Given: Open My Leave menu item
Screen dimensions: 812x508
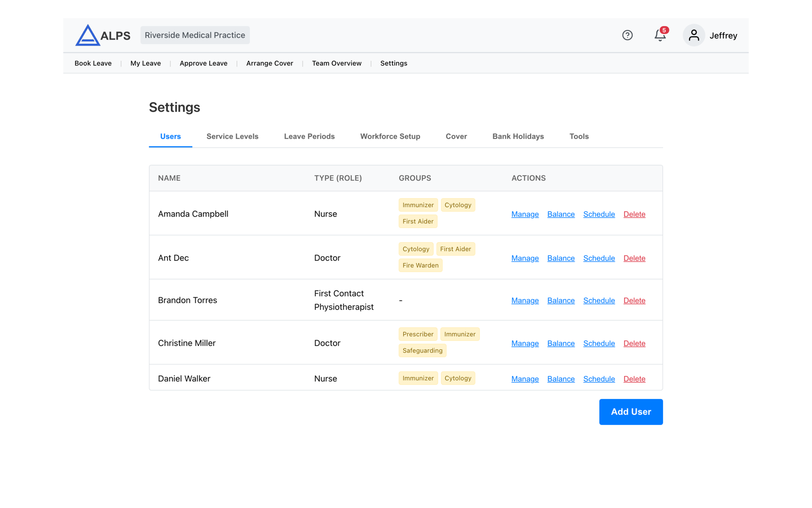Looking at the screenshot, I should pos(145,63).
